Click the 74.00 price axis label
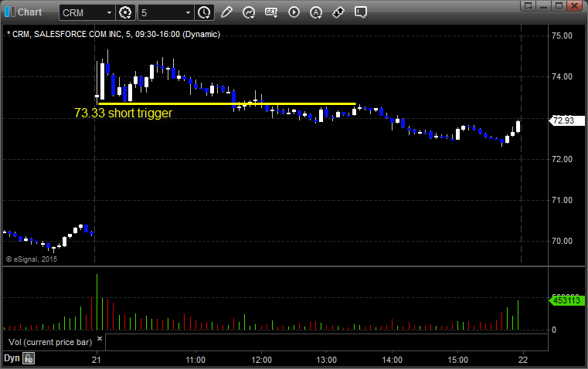 [x=563, y=76]
